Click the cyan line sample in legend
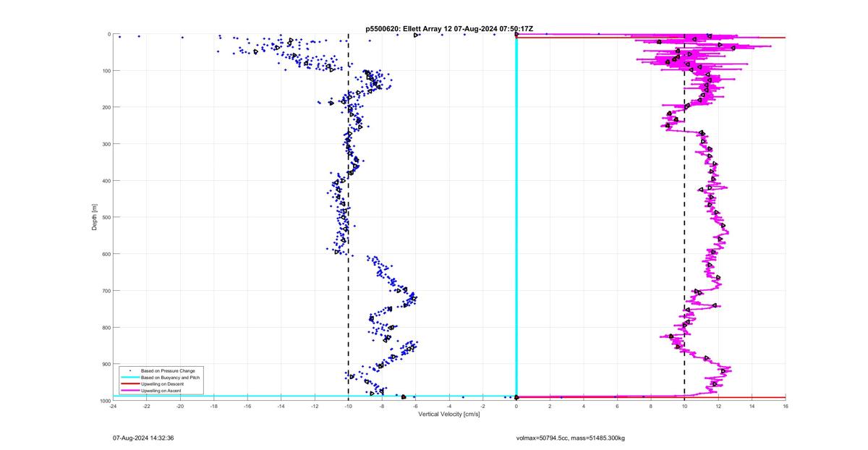The image size is (868, 450). (130, 377)
